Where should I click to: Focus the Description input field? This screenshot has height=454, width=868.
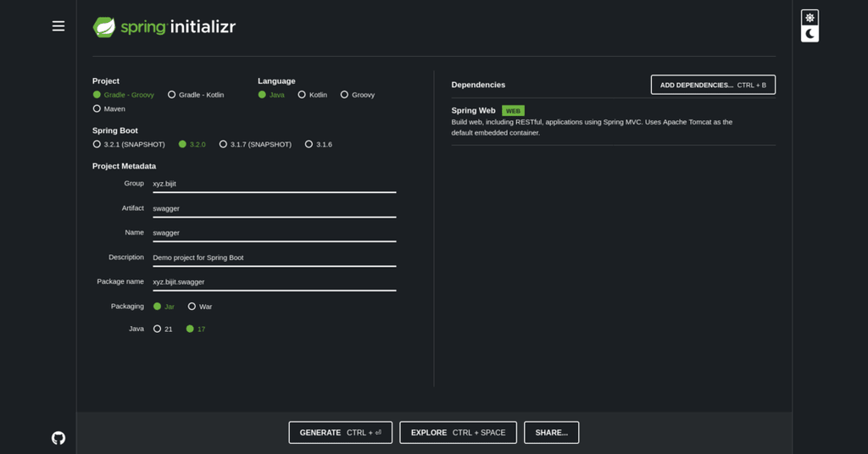(275, 257)
